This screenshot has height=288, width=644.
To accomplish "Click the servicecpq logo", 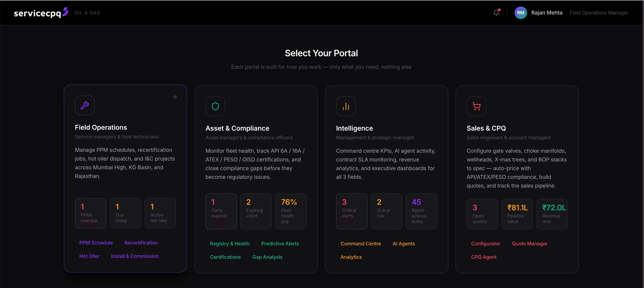I will pyautogui.click(x=41, y=13).
